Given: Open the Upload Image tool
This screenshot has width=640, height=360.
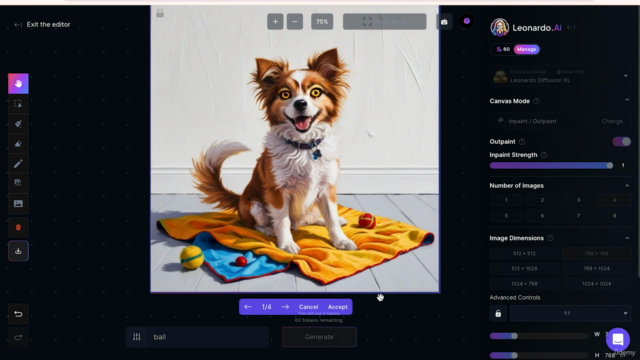Looking at the screenshot, I should click(x=18, y=203).
